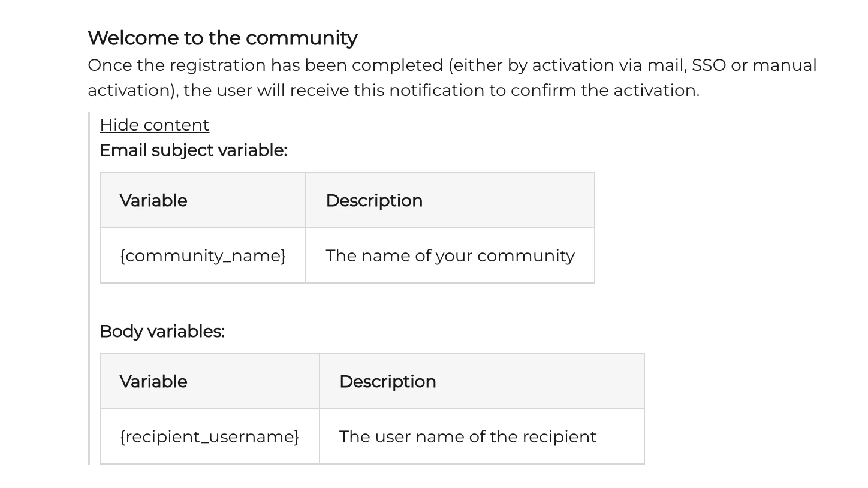
Task: Select 'The user name of the recipient' cell
Action: click(482, 436)
